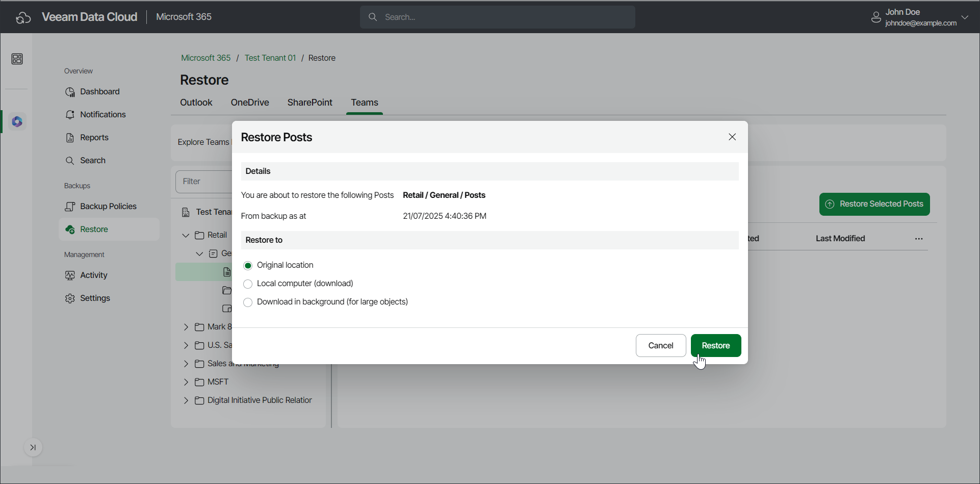Select the Microsoft 365 product icon in rail

(17, 122)
